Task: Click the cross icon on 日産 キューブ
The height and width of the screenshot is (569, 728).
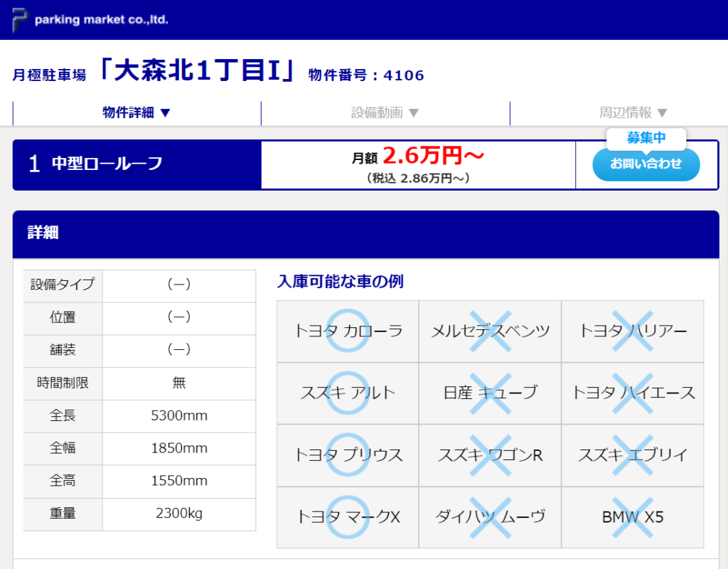Action: pyautogui.click(x=491, y=393)
